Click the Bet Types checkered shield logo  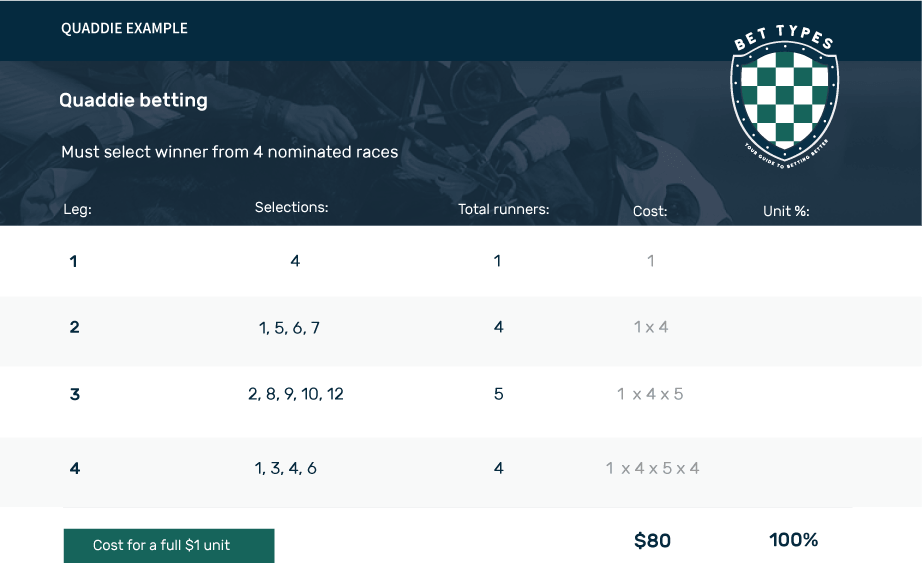[784, 97]
